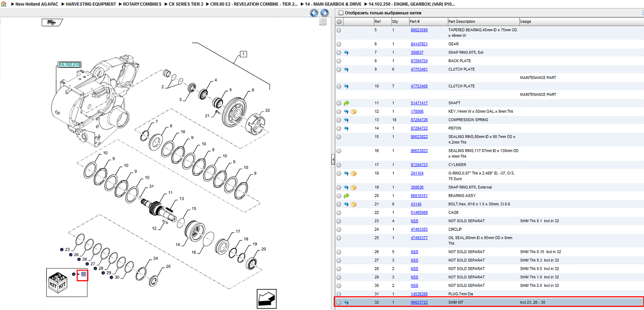Open part number 14536390 PLUG link
Viewport: 644px width, 310px height.
pyautogui.click(x=419, y=294)
